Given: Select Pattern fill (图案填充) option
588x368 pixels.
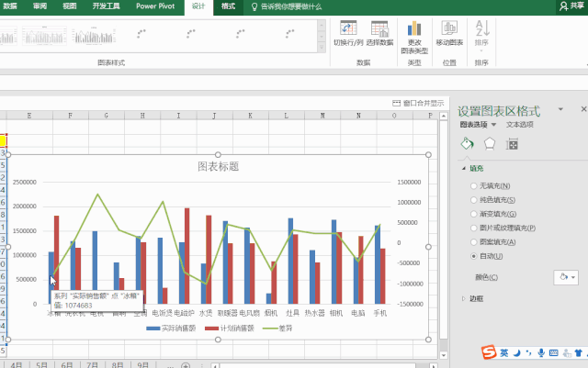Looking at the screenshot, I should pyautogui.click(x=493, y=242).
